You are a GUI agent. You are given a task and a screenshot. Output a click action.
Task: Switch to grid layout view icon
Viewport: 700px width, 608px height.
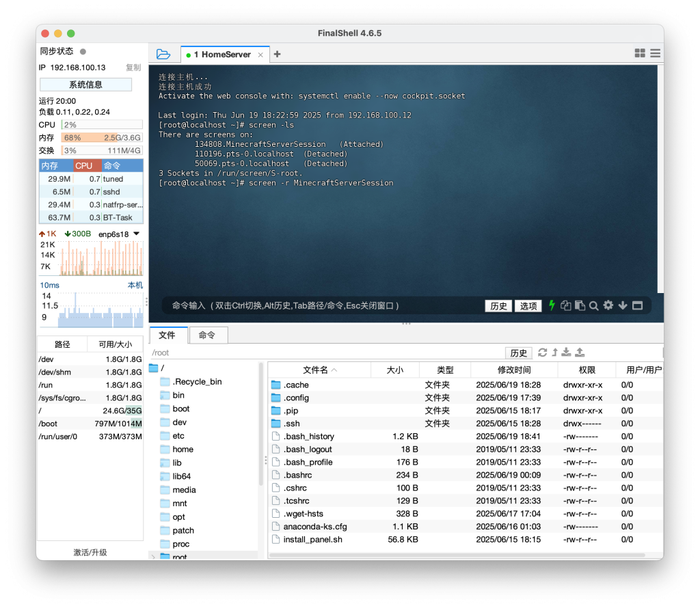pos(640,53)
